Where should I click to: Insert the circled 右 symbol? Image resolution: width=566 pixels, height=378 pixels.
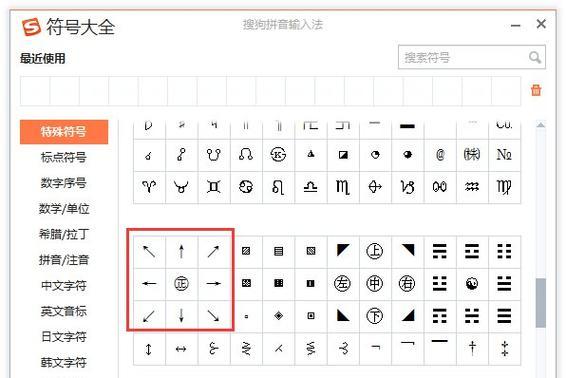pyautogui.click(x=407, y=284)
